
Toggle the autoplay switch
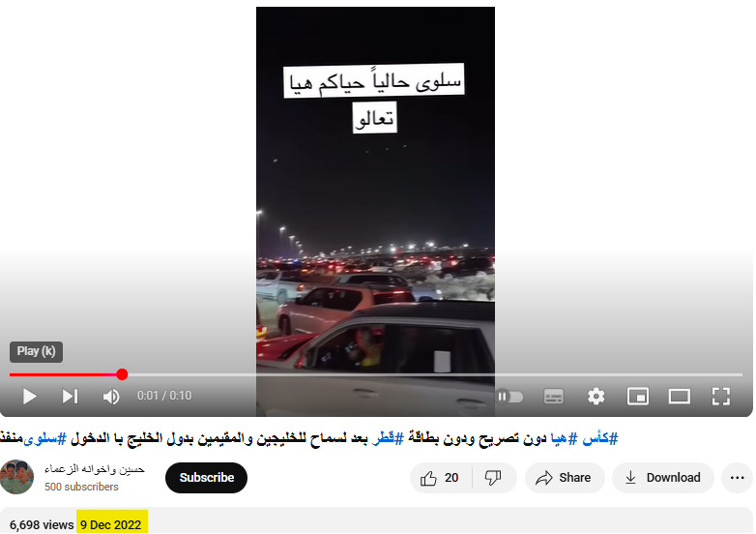(x=510, y=397)
